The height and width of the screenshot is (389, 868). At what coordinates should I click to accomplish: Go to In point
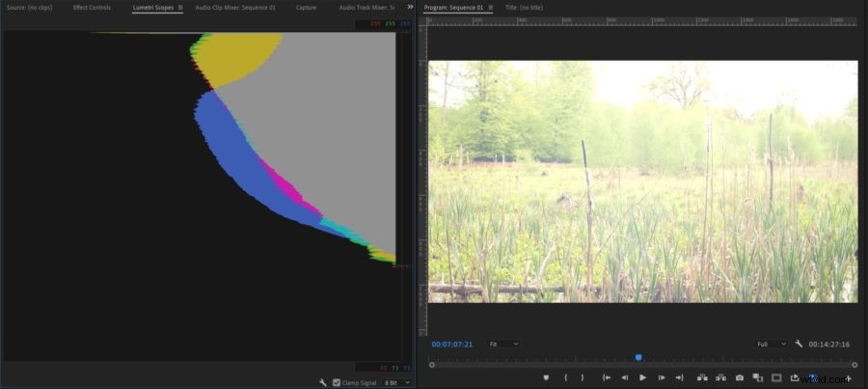(607, 378)
